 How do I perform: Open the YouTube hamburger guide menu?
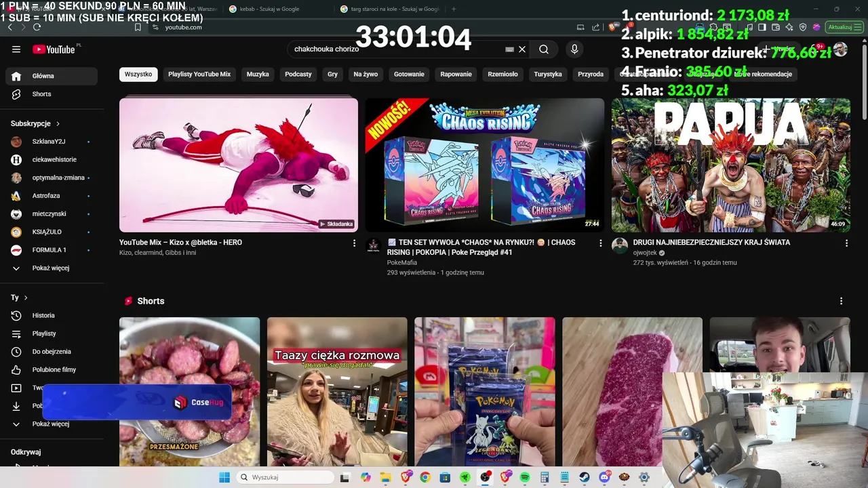[x=16, y=49]
